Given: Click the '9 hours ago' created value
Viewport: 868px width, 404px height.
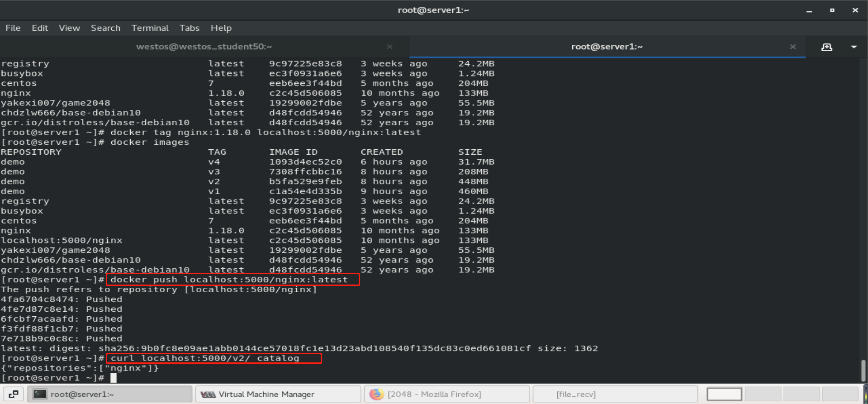Looking at the screenshot, I should 394,191.
